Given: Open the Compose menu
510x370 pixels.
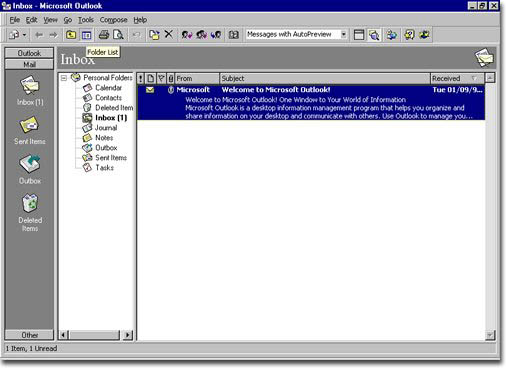Looking at the screenshot, I should click(113, 20).
